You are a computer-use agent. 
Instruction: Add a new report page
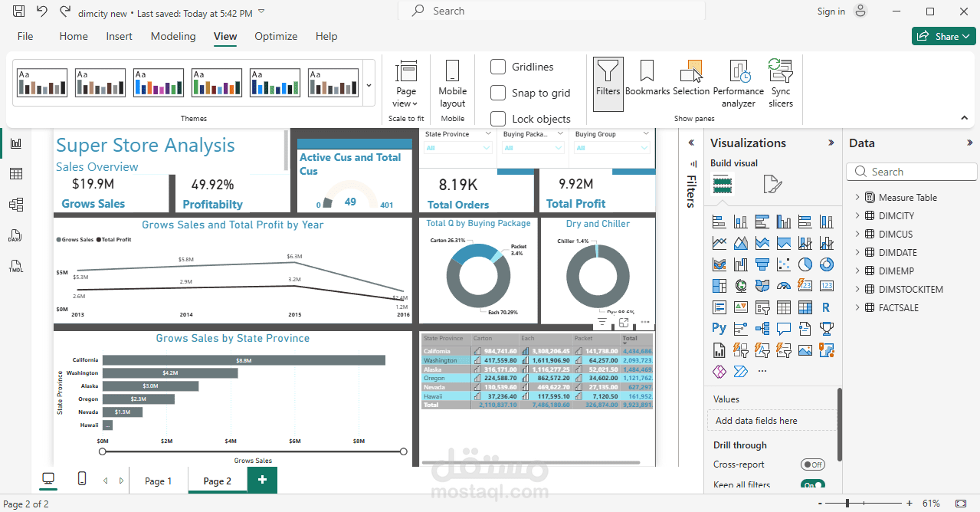tap(262, 480)
